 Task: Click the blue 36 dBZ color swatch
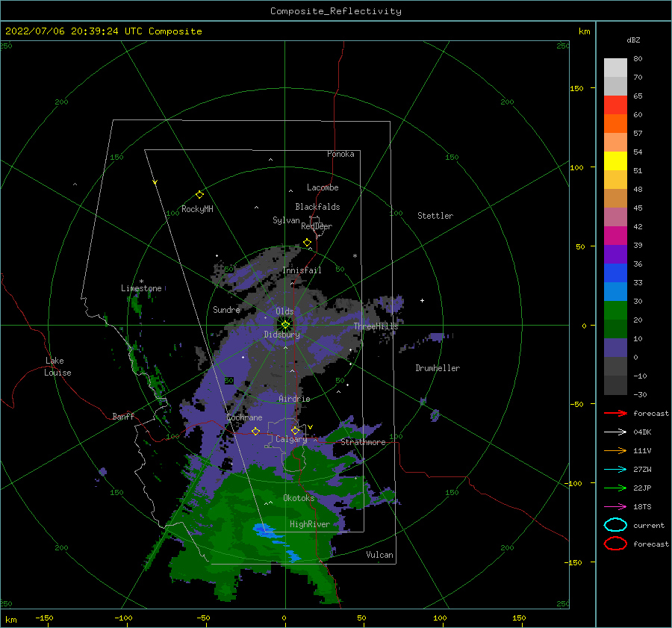[x=615, y=273]
